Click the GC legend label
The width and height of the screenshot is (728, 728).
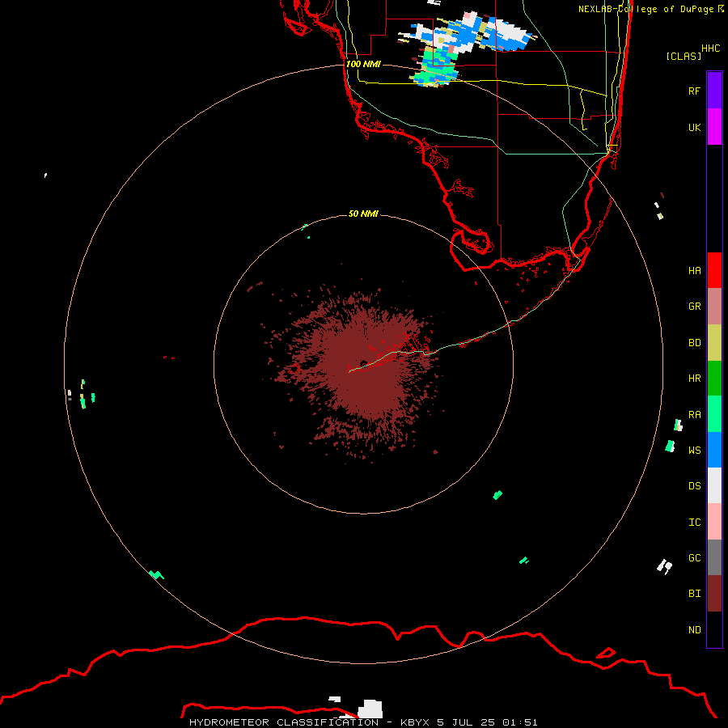pyautogui.click(x=694, y=557)
